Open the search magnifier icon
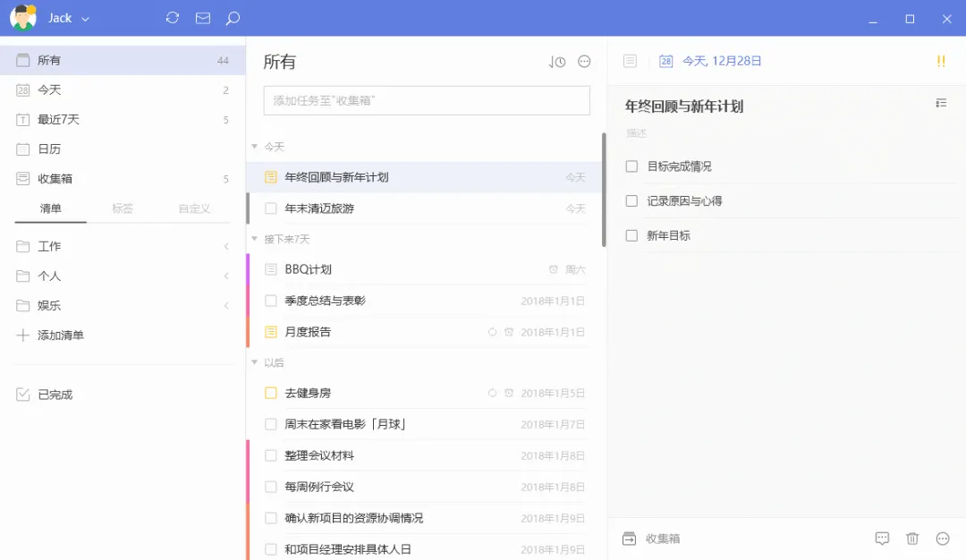Viewport: 966px width, 560px height. point(233,19)
